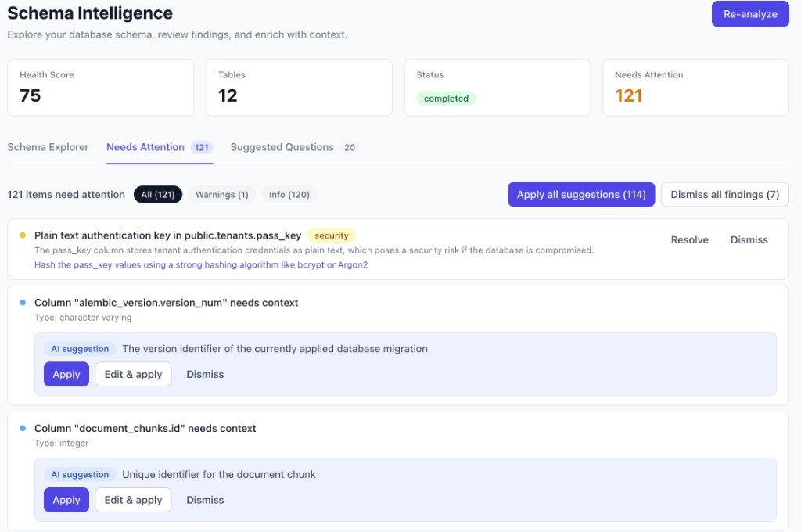Screen dimensions: 801x532
Task: Select the Needs Attention tab
Action: 146,147
